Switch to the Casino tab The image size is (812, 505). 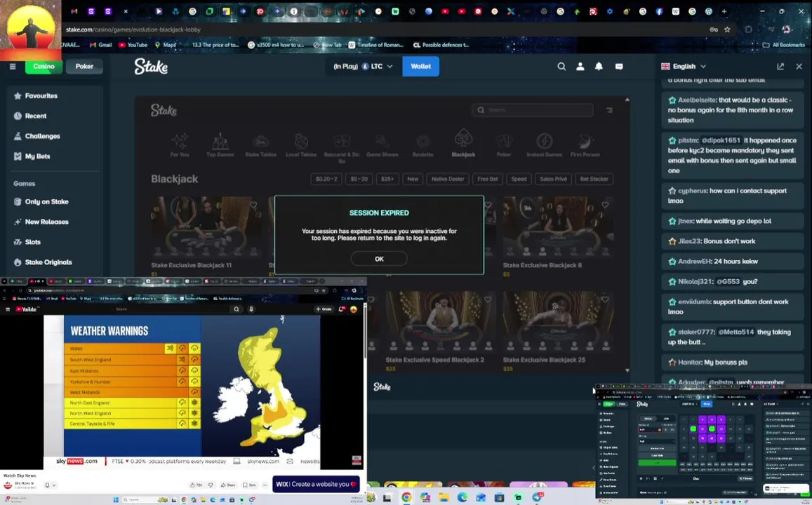coord(44,66)
